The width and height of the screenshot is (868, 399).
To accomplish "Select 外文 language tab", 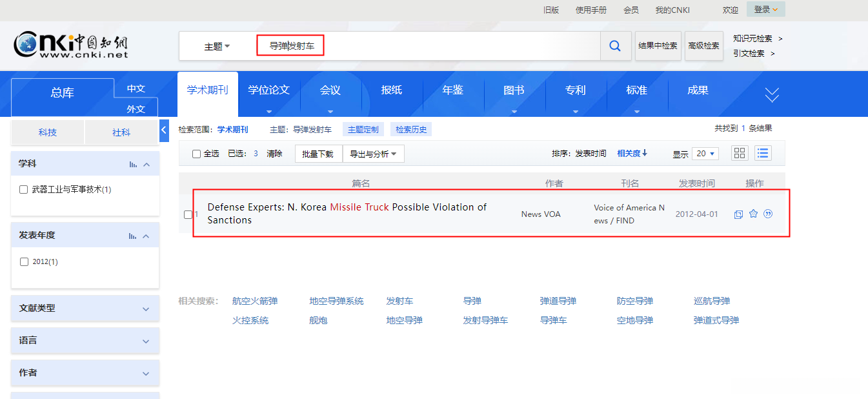I will point(136,108).
